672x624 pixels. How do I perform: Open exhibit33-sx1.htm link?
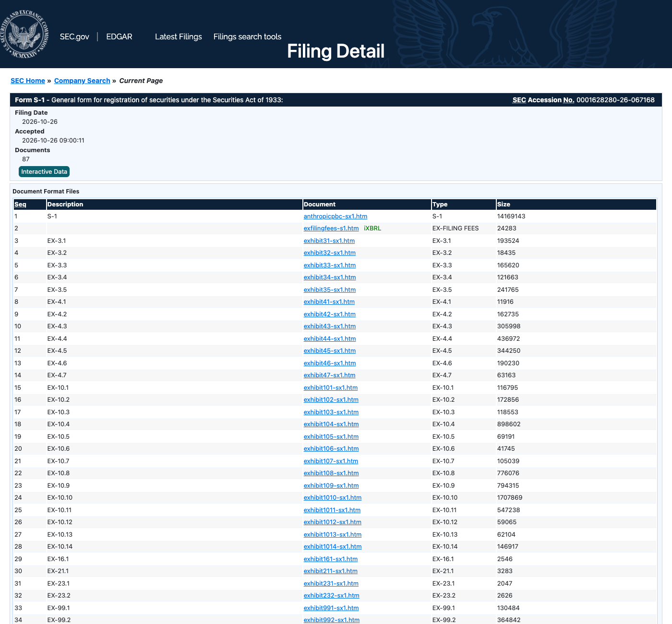coord(330,265)
